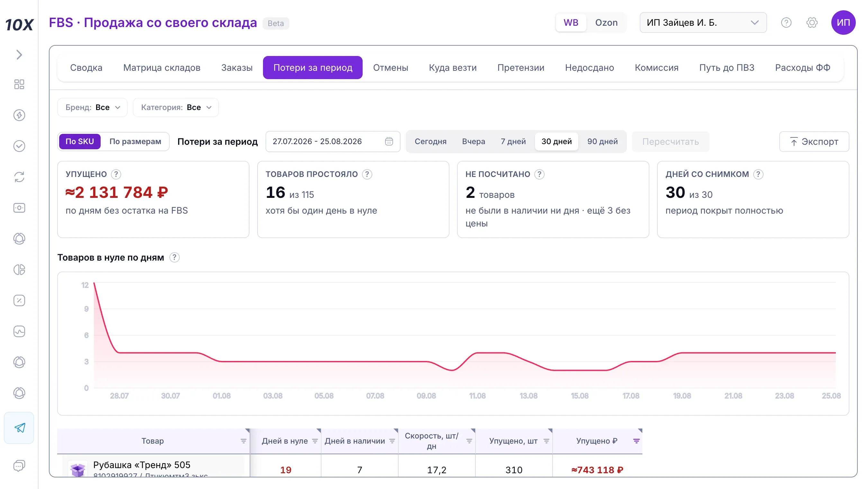This screenshot has width=868, height=489.
Task: Open the ИП Зайцев И. Б. account dropdown
Action: 703,23
